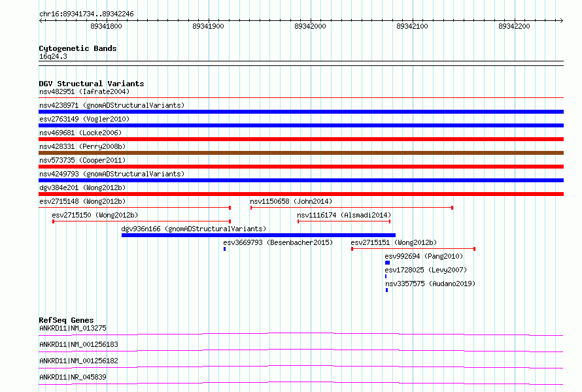Select the RefSeq Genes track title
The width and height of the screenshot is (582, 392).
pos(66,320)
